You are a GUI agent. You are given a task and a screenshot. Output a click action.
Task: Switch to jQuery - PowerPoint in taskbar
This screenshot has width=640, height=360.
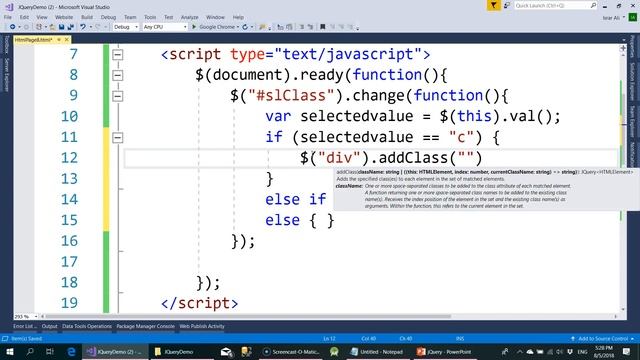[x=444, y=352]
